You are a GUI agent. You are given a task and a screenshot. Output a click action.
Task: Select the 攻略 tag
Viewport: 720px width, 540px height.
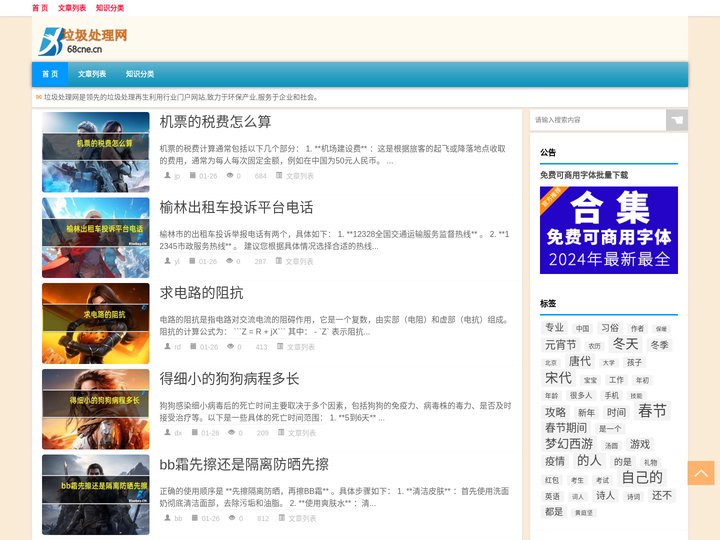pyautogui.click(x=555, y=412)
